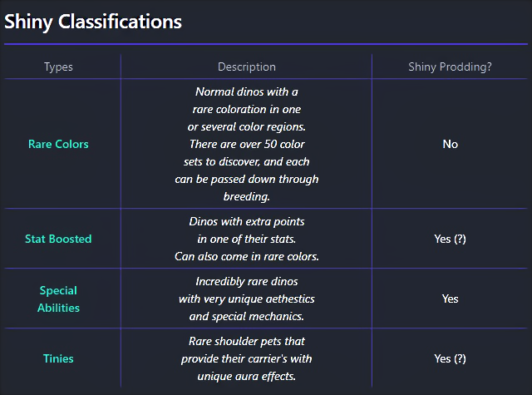
Task: Click Yes in Special Abilities row
Action: pos(451,299)
